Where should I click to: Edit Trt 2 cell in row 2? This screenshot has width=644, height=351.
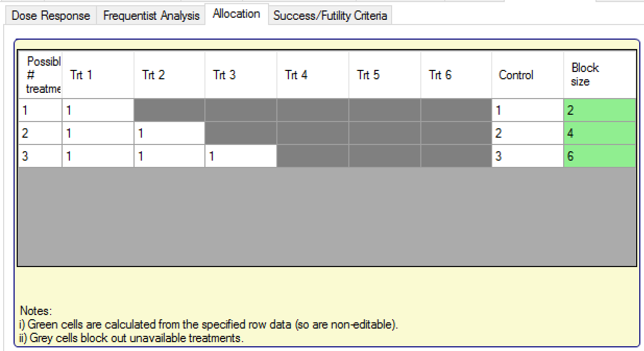[169, 134]
